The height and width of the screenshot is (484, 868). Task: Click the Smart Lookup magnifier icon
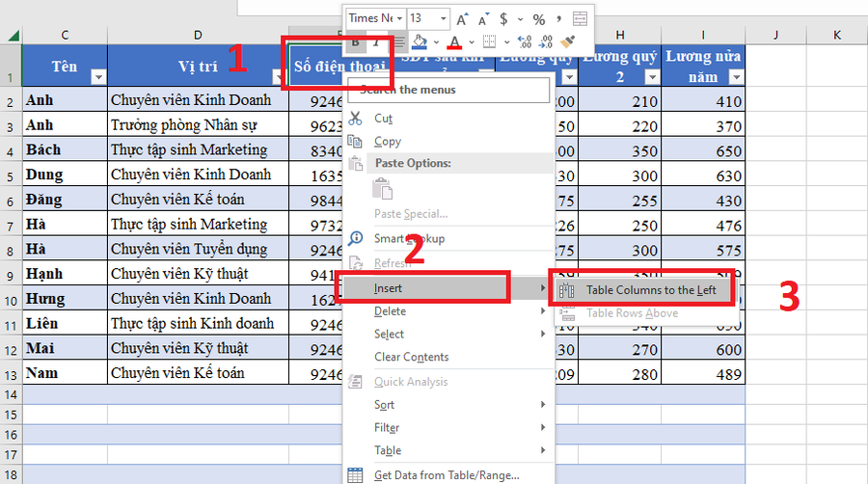tap(355, 238)
